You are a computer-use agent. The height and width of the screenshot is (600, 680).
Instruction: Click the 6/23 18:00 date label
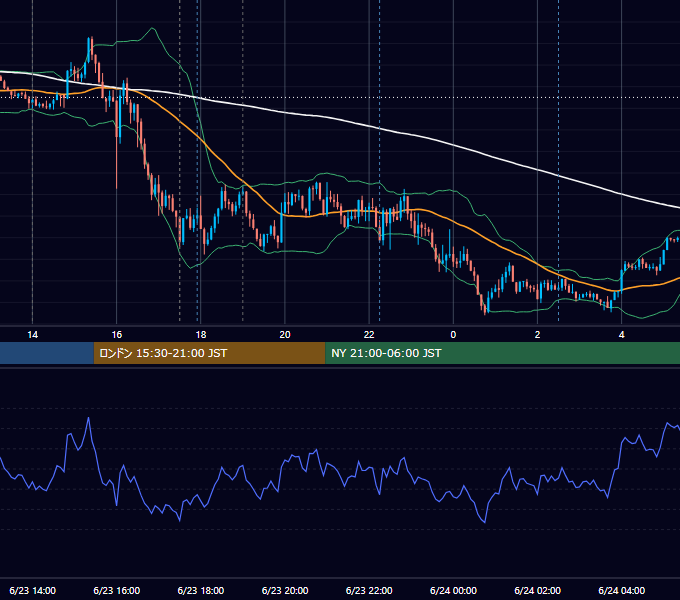(201, 590)
